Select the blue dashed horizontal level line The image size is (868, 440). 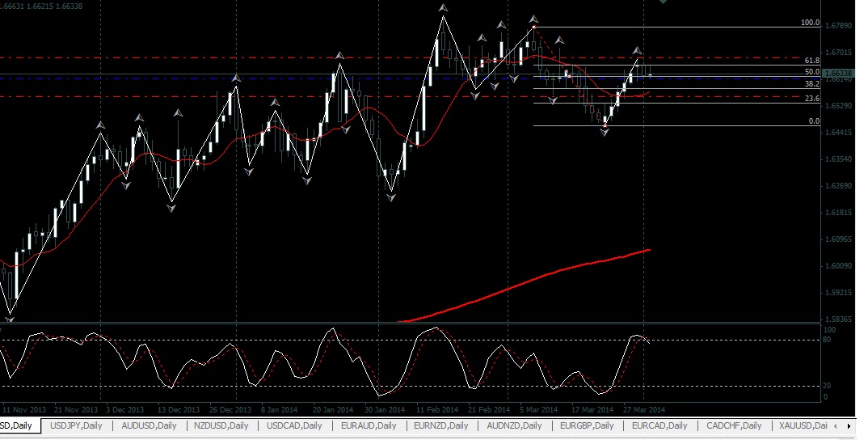(x=398, y=78)
